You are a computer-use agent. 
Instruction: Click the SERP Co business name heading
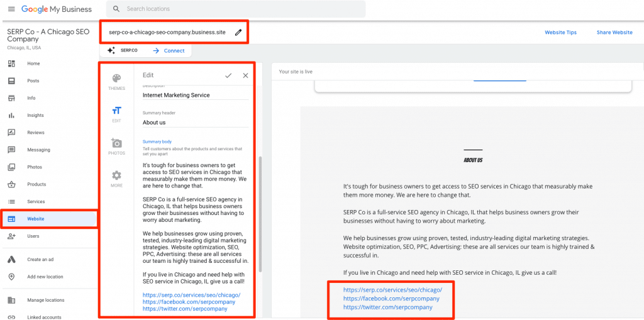(x=48, y=36)
